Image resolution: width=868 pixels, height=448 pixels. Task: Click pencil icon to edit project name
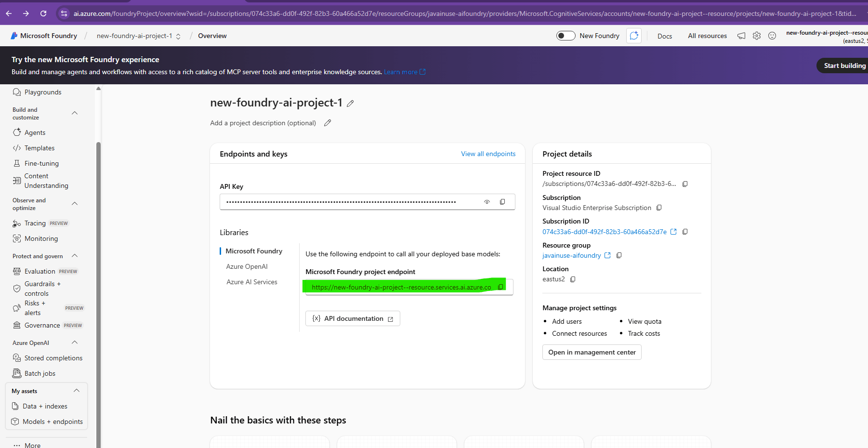[x=350, y=104]
